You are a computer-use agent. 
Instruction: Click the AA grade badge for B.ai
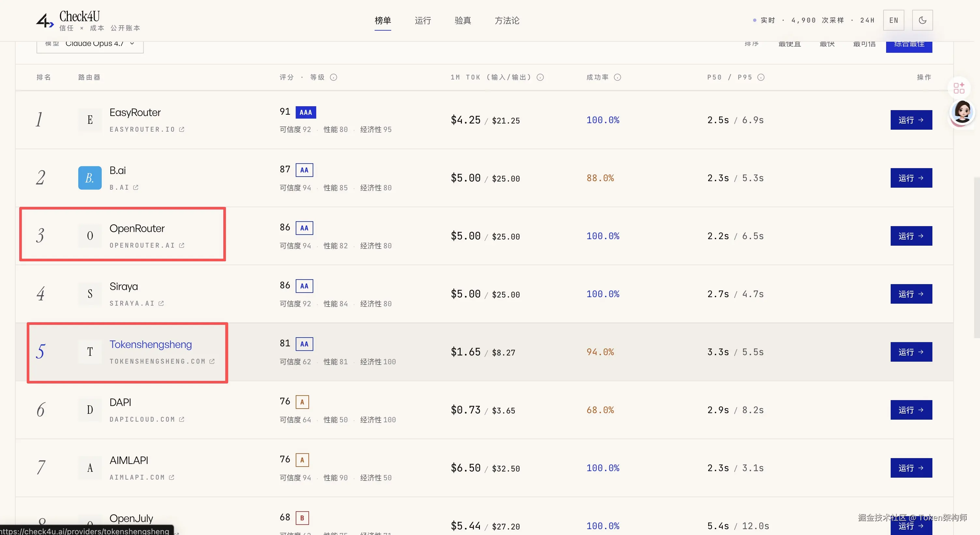(304, 170)
